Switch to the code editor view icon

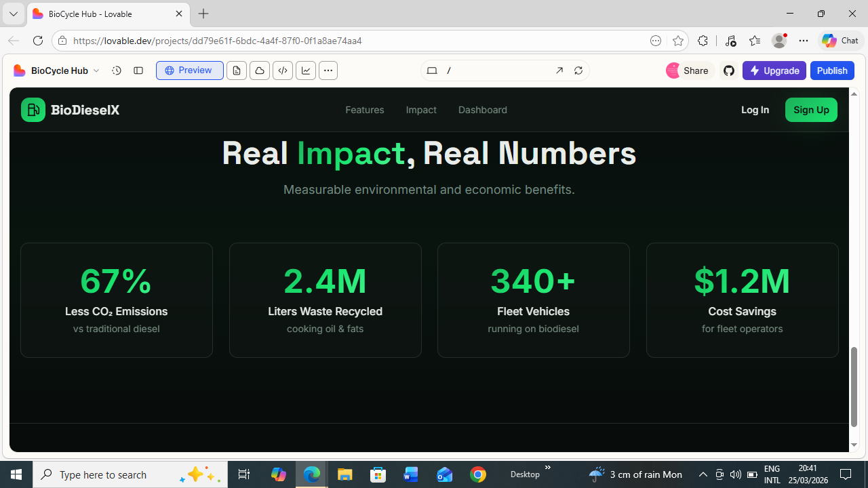[x=283, y=70]
